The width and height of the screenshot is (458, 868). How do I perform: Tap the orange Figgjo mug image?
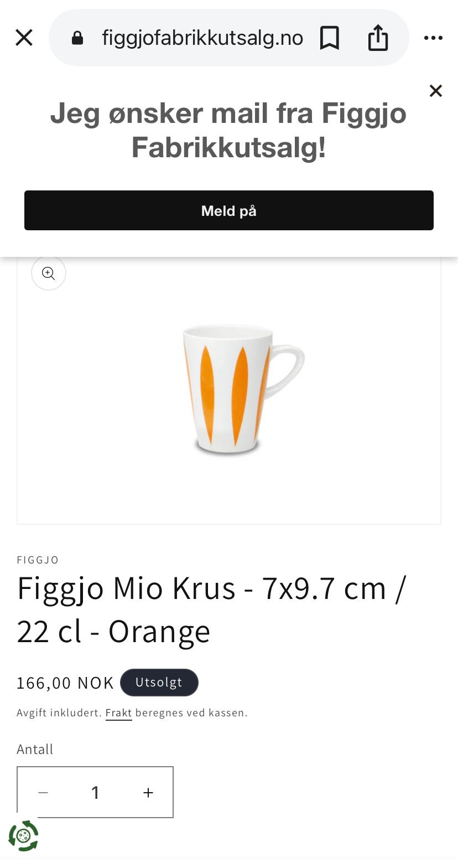pos(243,389)
